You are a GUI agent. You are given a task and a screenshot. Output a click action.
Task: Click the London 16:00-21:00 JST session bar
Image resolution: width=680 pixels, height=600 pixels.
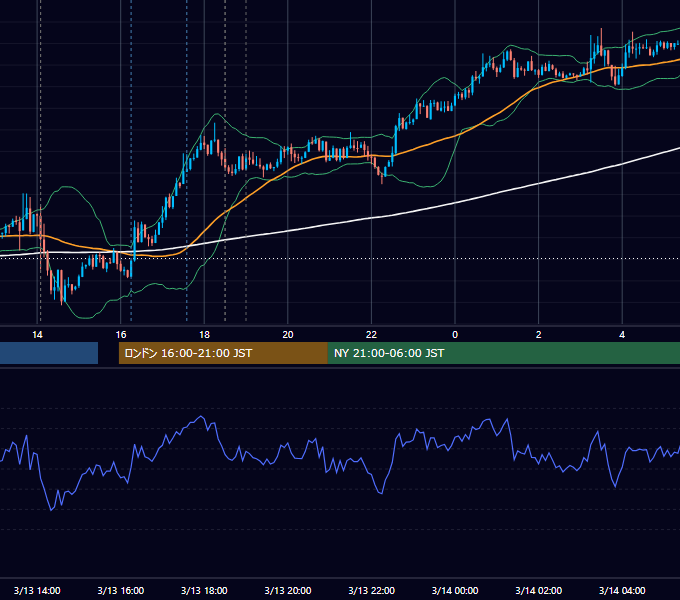point(223,353)
